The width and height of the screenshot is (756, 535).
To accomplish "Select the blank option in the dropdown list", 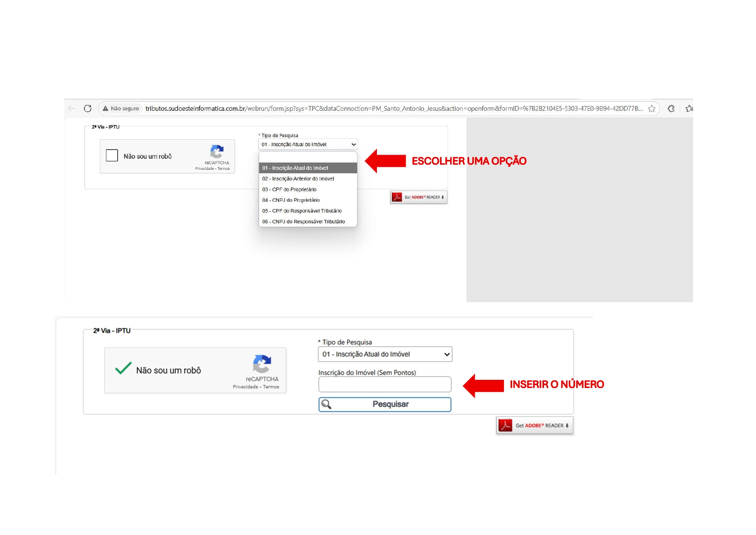I will coord(308,157).
